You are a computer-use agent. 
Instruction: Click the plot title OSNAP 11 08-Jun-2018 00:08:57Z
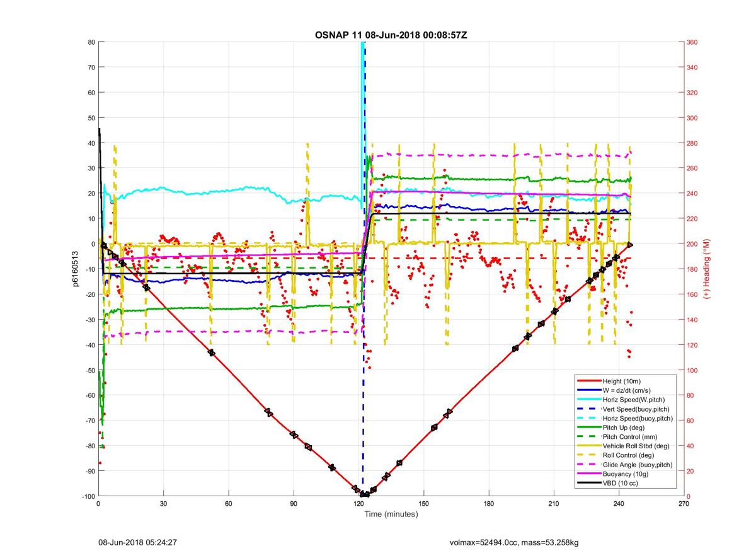click(391, 35)
